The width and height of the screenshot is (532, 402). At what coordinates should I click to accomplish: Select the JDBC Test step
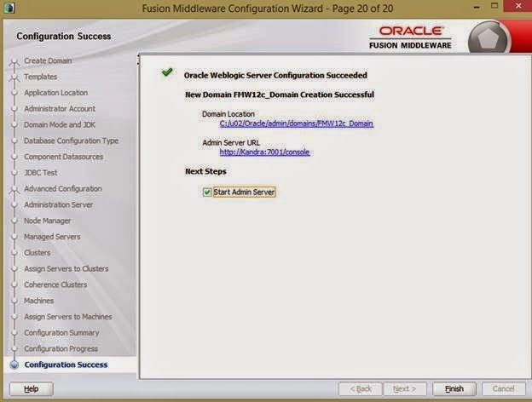click(41, 173)
